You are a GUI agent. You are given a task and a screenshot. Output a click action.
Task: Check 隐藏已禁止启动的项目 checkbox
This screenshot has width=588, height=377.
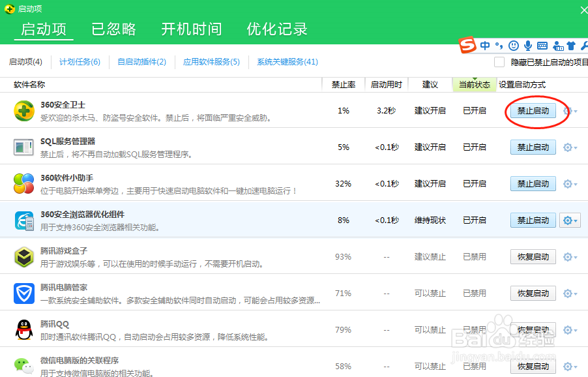coord(499,62)
